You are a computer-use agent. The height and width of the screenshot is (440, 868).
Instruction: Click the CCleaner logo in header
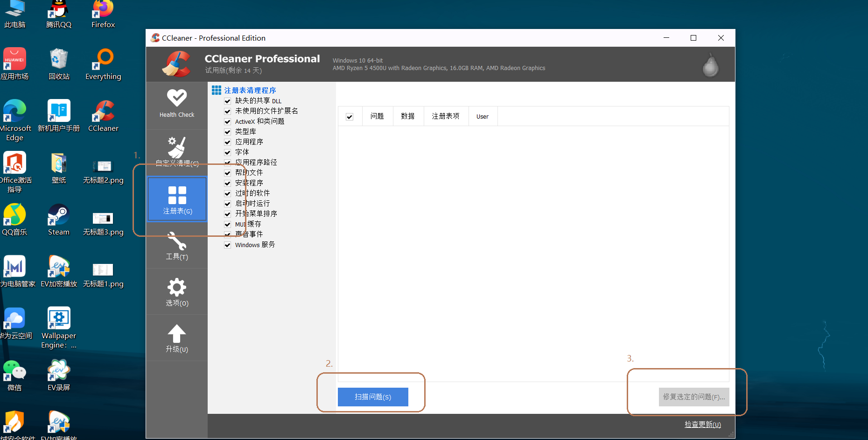[x=176, y=64]
